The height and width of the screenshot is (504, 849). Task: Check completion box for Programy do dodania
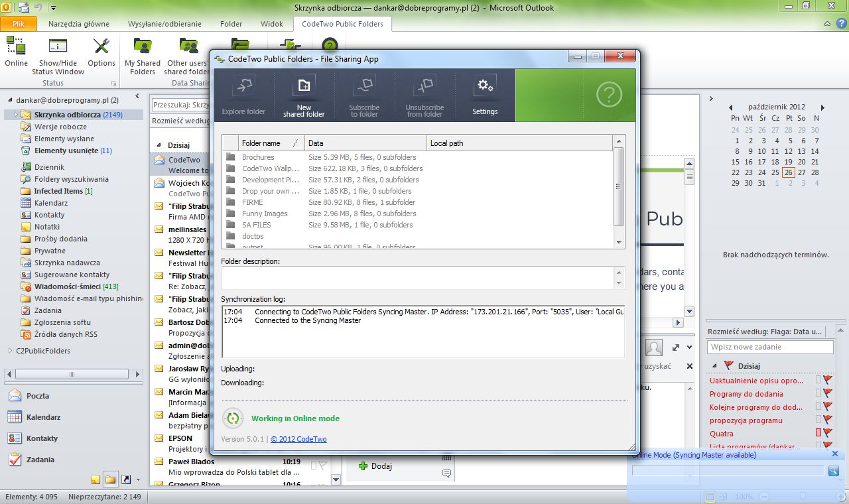(818, 393)
